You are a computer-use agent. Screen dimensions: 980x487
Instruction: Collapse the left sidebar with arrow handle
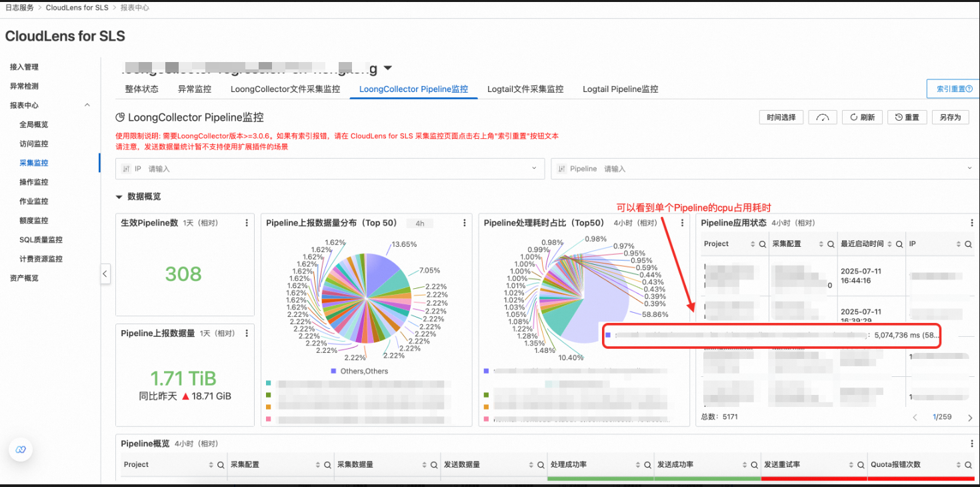point(105,274)
